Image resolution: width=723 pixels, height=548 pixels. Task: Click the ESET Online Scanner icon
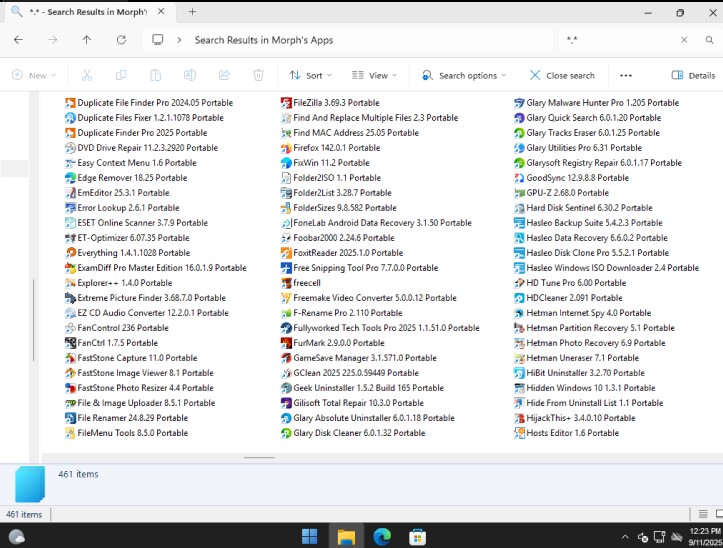70,223
